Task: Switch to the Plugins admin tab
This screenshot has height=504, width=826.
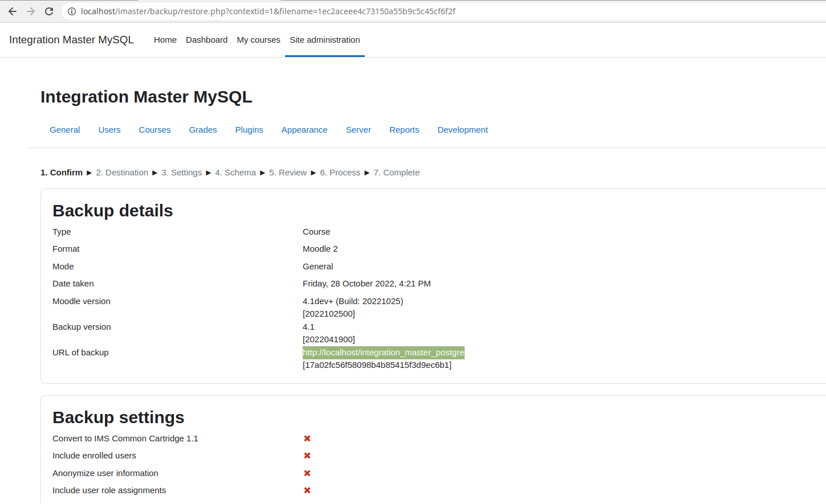Action: 249,130
